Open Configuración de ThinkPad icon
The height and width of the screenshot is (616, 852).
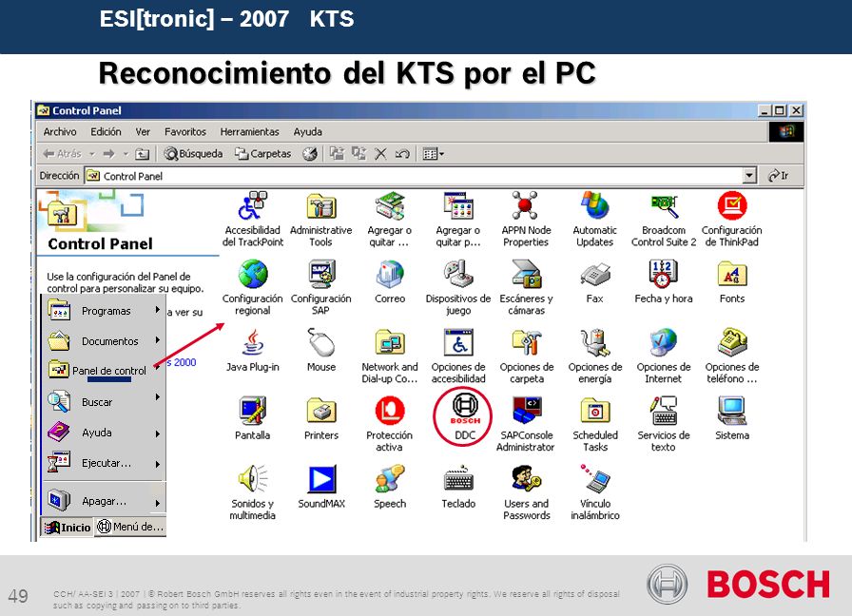tap(732, 206)
